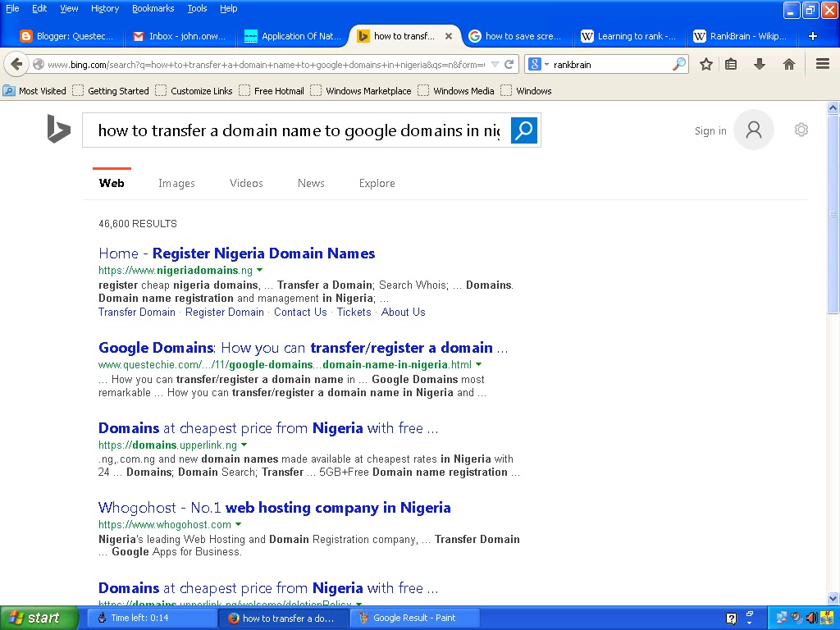
Task: Open the Windows Marketplace bookmark
Action: 361,90
